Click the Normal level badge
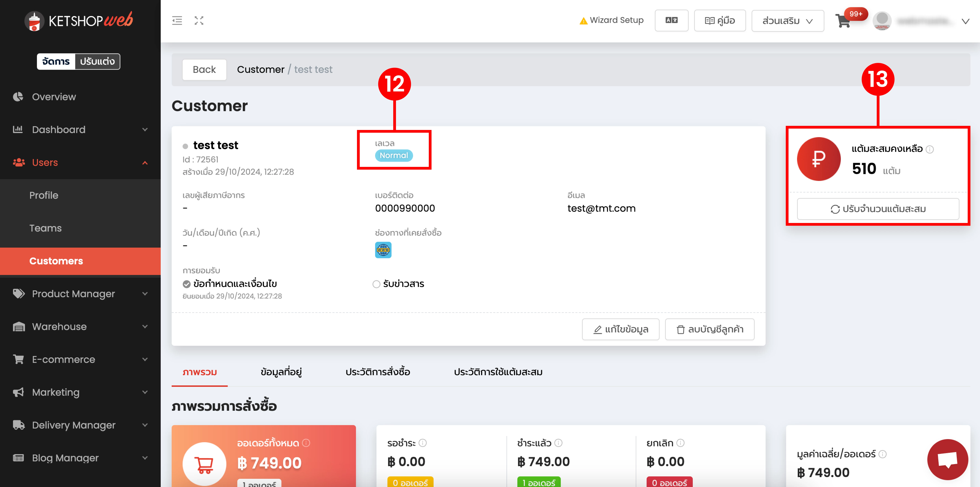The width and height of the screenshot is (980, 487). pyautogui.click(x=394, y=155)
